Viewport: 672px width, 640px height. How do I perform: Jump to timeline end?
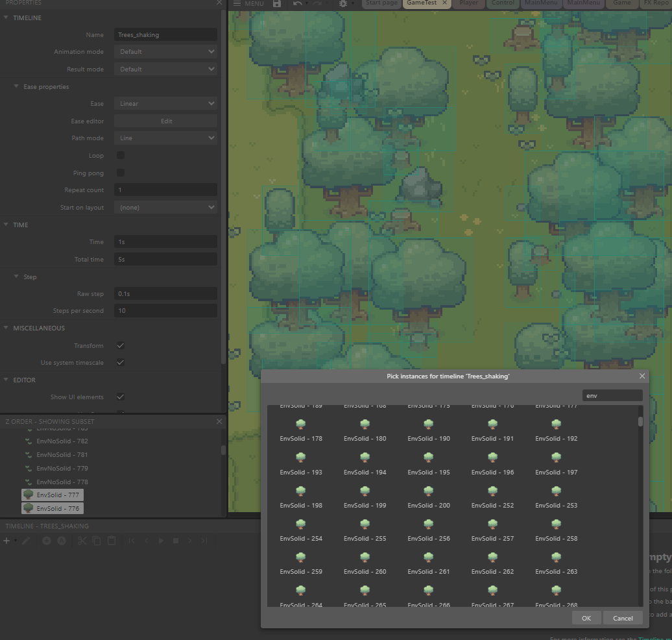(204, 541)
